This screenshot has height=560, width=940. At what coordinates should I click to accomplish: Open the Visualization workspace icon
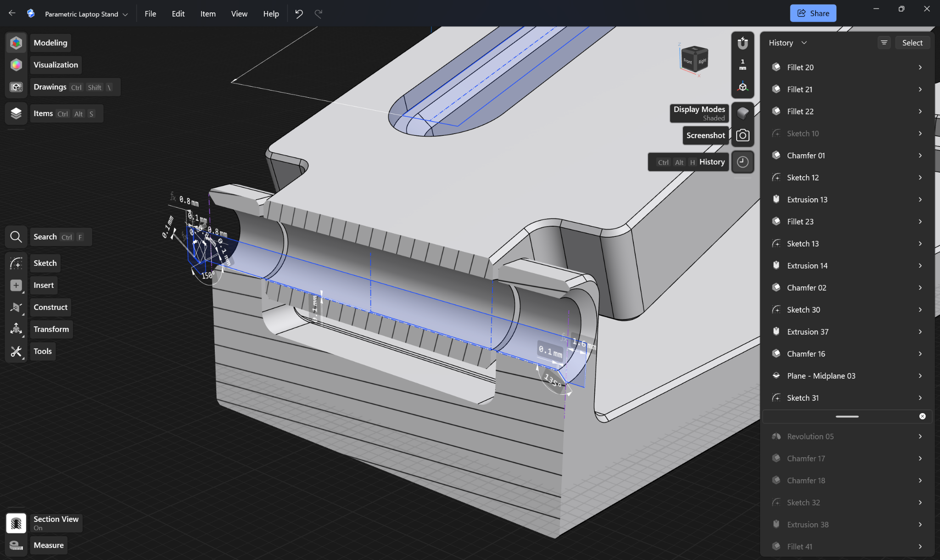click(16, 65)
